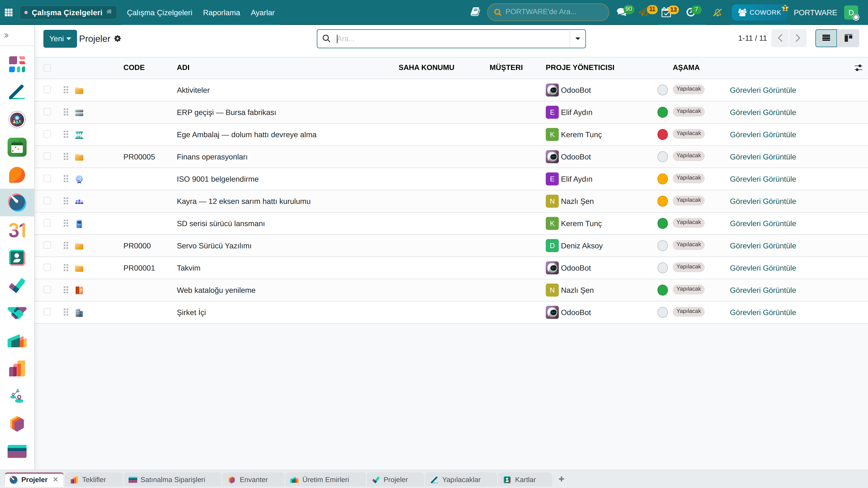Tick the Şirket İçi row checkbox
Image resolution: width=868 pixels, height=488 pixels.
47,312
